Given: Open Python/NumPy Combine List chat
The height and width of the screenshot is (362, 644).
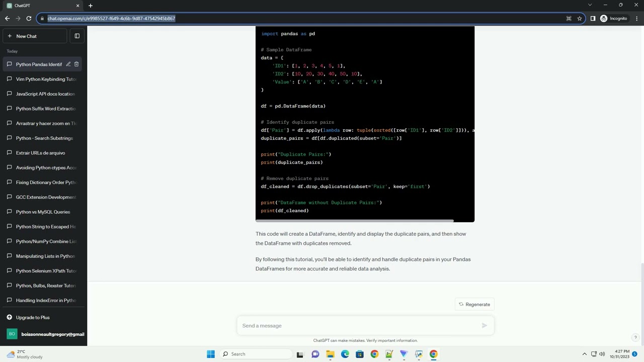Looking at the screenshot, I should [x=43, y=241].
